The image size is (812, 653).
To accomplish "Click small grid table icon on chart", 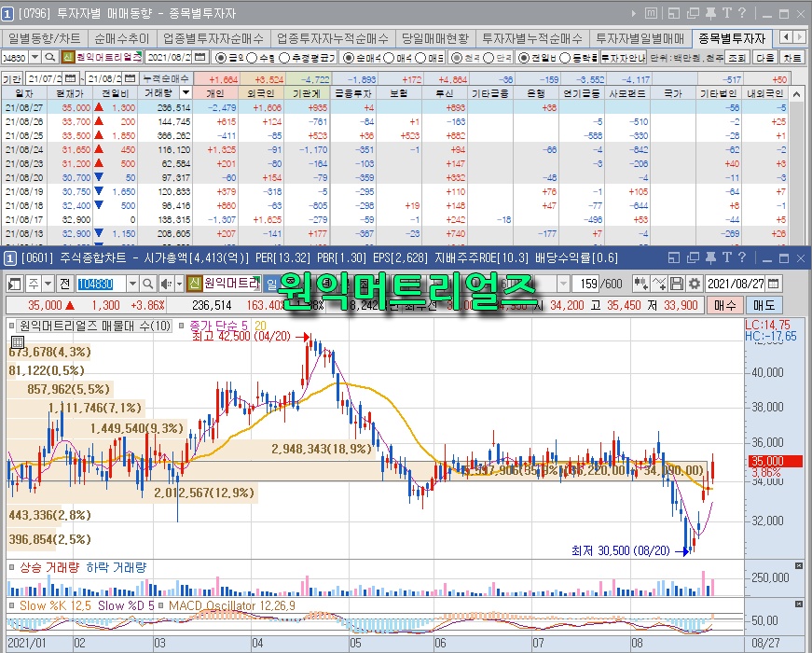I will click(x=18, y=342).
